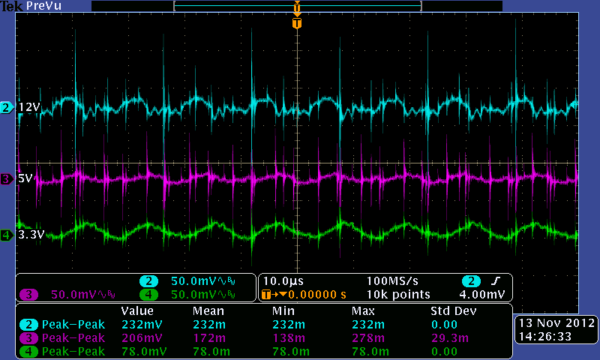The width and height of the screenshot is (600, 360).
Task: Click the channel 3 ground marker at 5V
Action: [7, 179]
